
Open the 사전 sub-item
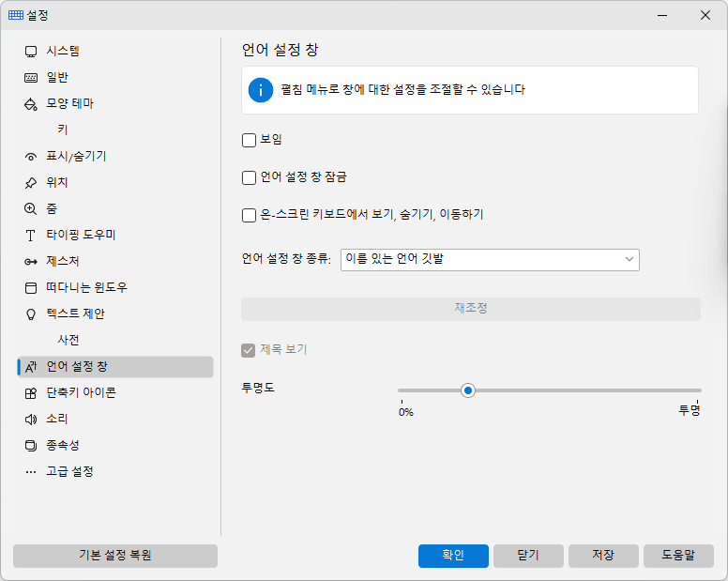(115, 341)
